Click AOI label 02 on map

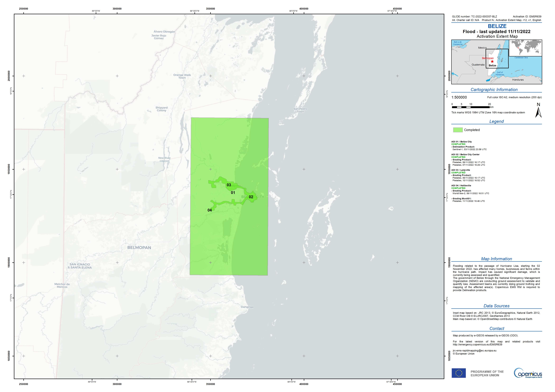[x=251, y=197]
